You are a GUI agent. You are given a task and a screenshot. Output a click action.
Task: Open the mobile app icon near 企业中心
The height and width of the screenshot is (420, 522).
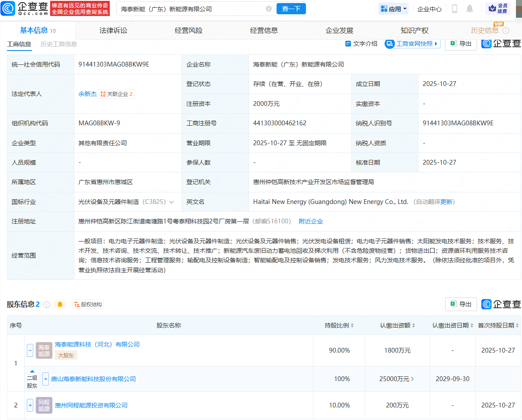(x=455, y=9)
